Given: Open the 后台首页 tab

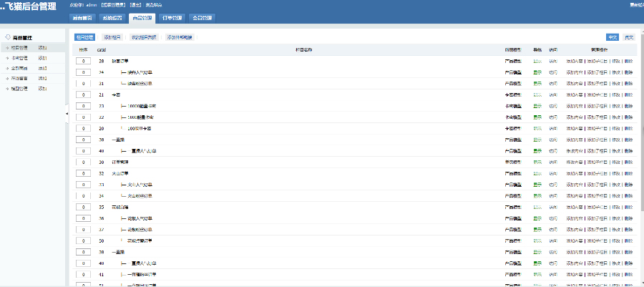Looking at the screenshot, I should tap(82, 18).
